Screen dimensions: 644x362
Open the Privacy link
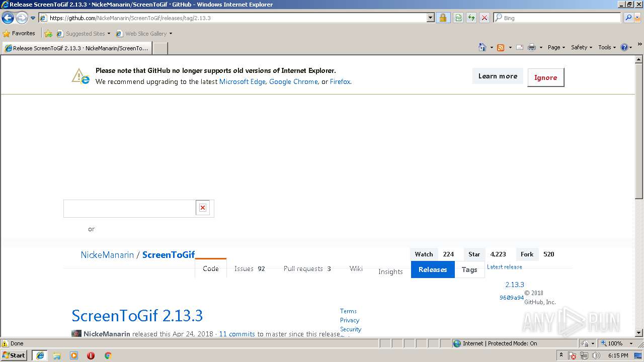pos(350,320)
